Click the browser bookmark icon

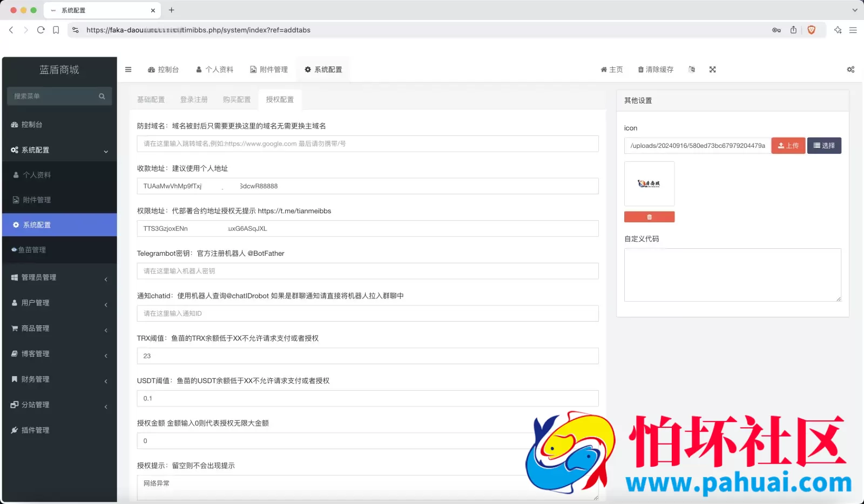point(56,30)
